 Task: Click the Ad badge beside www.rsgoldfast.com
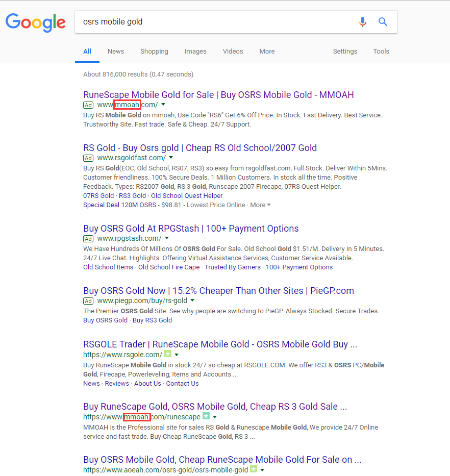88,158
